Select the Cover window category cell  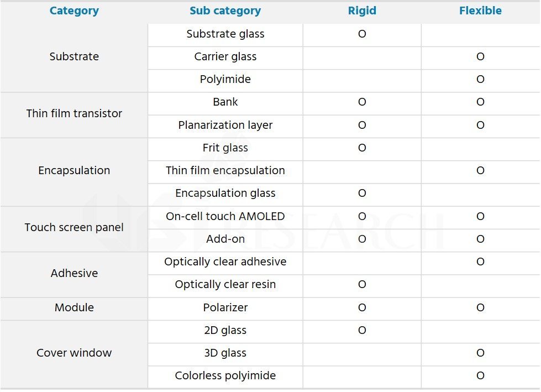click(74, 353)
